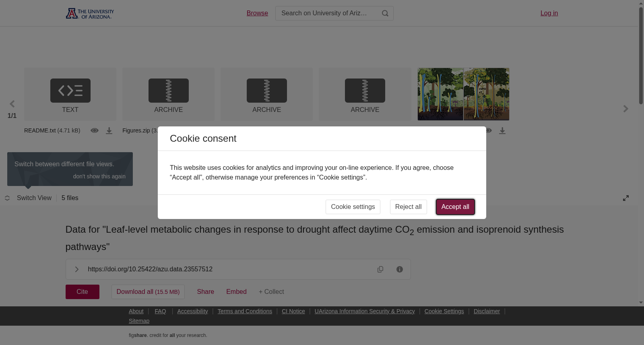The image size is (644, 345).
Task: Click the page vertical scrollbar
Action: (641, 55)
